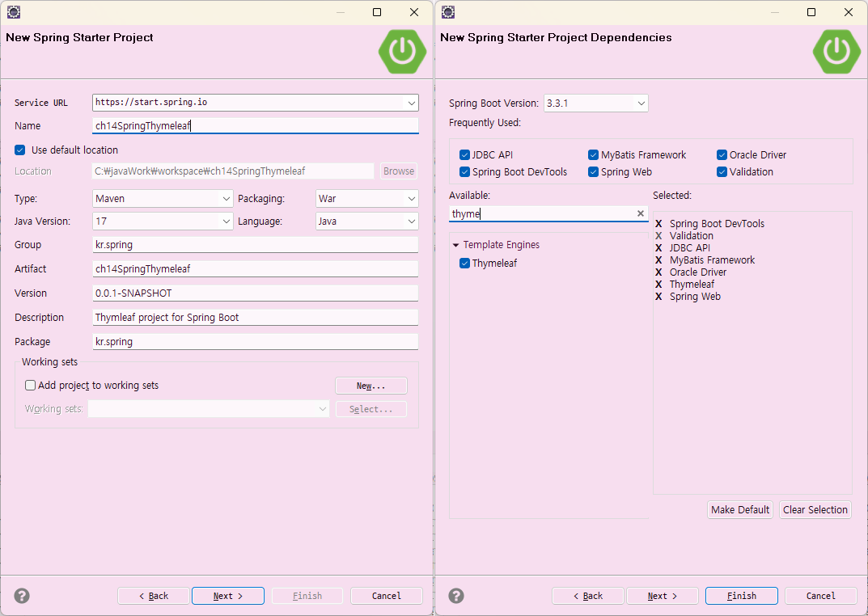
Task: Click Finish in Project Dependencies dialog
Action: 742,596
